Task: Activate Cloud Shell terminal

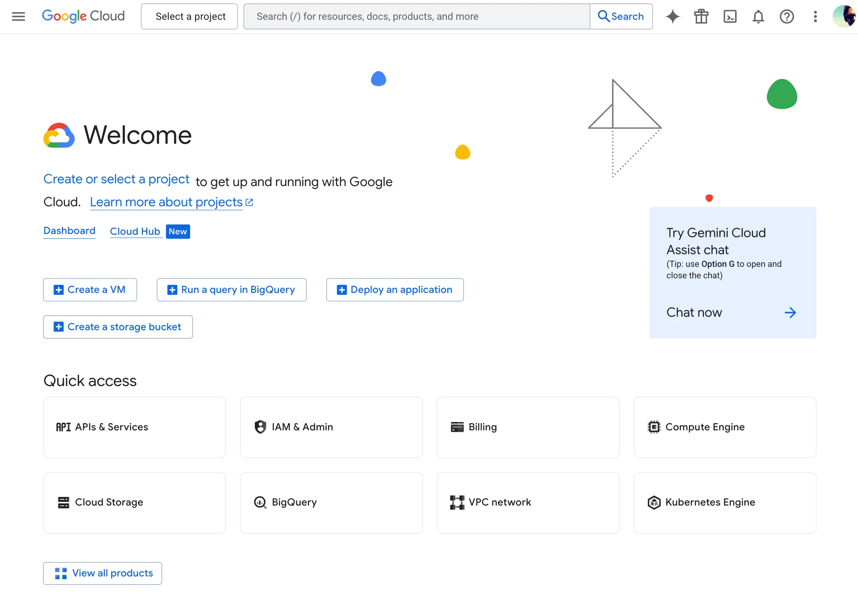Action: tap(730, 16)
